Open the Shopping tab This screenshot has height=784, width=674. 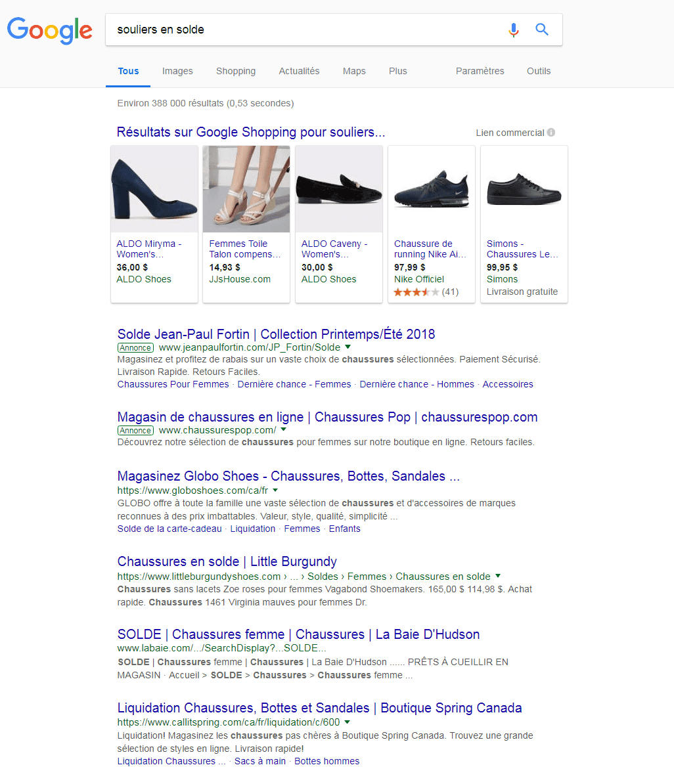pos(236,71)
